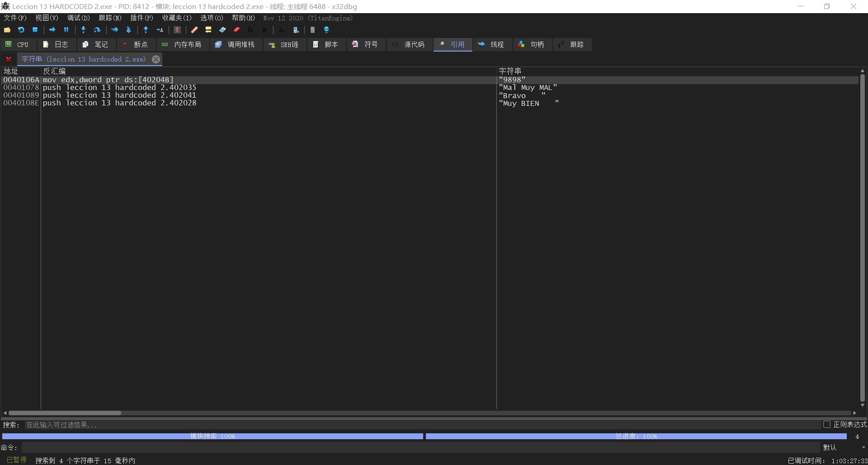Viewport: 868px width, 465px height.
Task: Open the 默认 command type dropdown
Action: point(844,447)
